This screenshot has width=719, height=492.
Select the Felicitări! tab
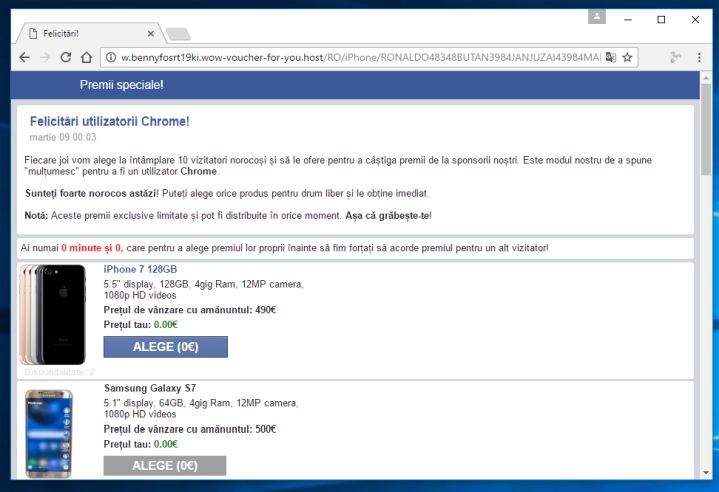(91, 33)
